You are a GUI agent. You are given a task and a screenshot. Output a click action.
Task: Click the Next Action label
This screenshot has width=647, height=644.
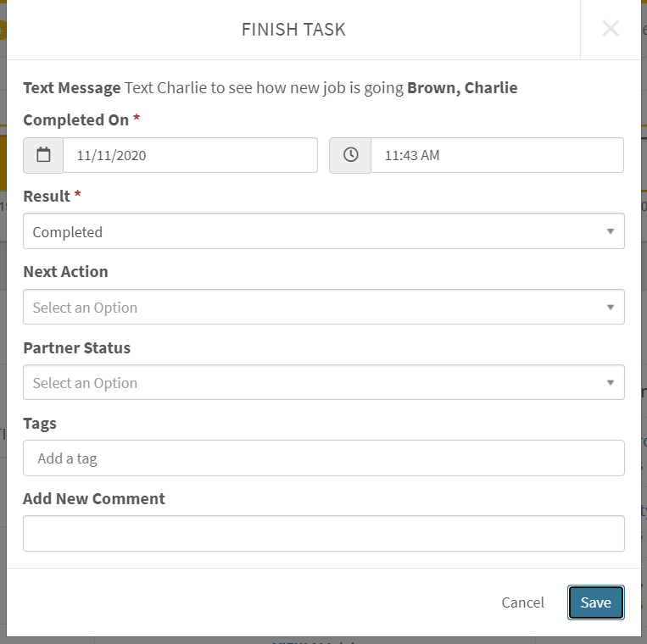pyautogui.click(x=65, y=271)
